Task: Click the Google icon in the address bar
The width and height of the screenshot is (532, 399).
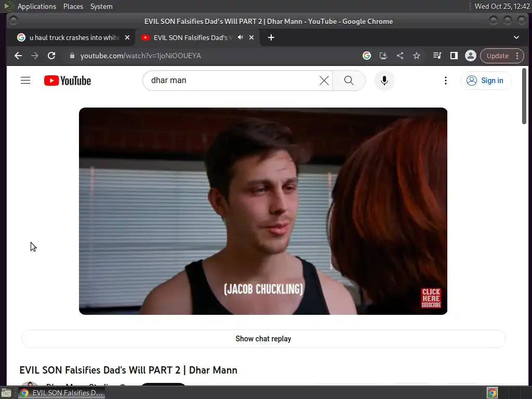Action: (x=366, y=56)
